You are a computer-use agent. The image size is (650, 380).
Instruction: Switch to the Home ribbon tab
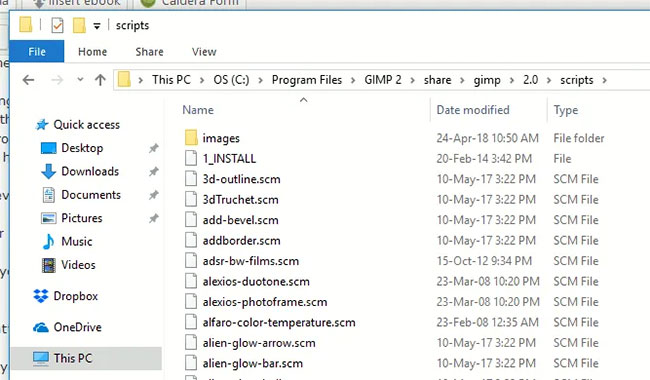92,52
